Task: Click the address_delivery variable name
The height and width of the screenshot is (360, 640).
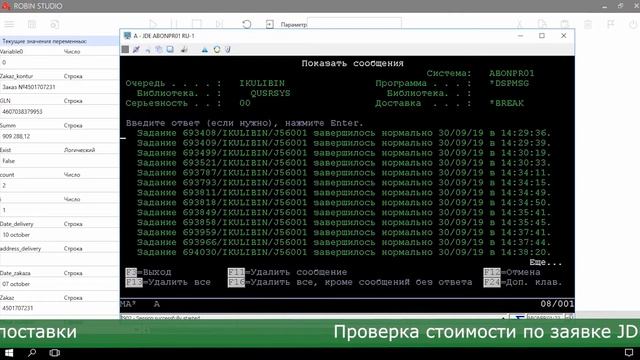Action: (x=20, y=249)
